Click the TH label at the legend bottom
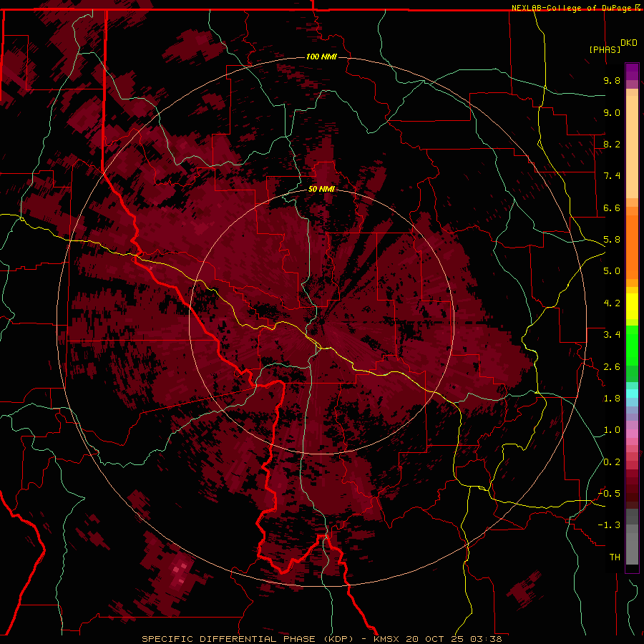This screenshot has width=644, height=644. click(x=615, y=557)
